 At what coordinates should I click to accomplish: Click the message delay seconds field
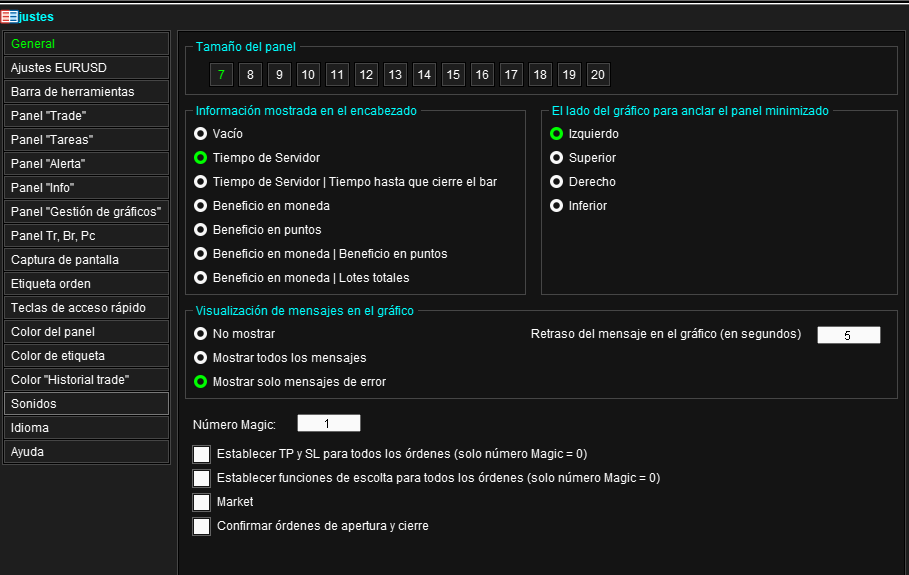849,335
